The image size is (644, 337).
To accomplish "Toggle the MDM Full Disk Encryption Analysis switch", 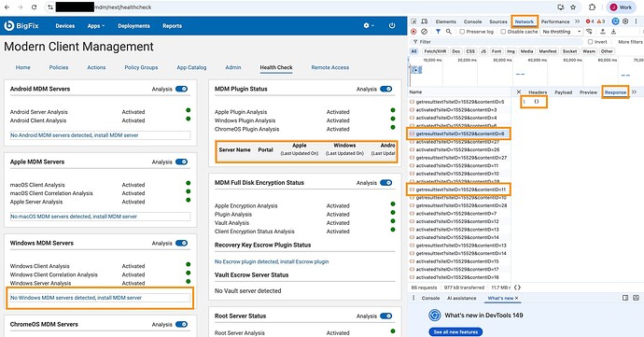I will click(x=386, y=182).
